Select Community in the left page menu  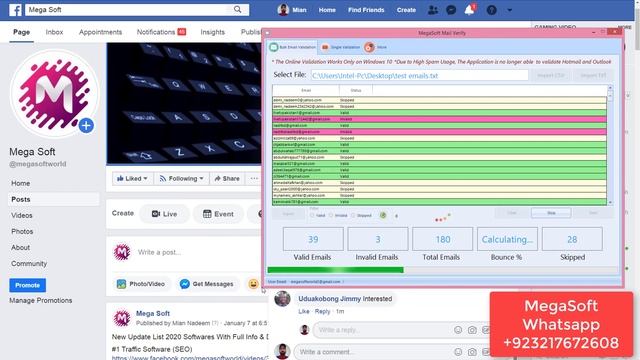pos(29,263)
